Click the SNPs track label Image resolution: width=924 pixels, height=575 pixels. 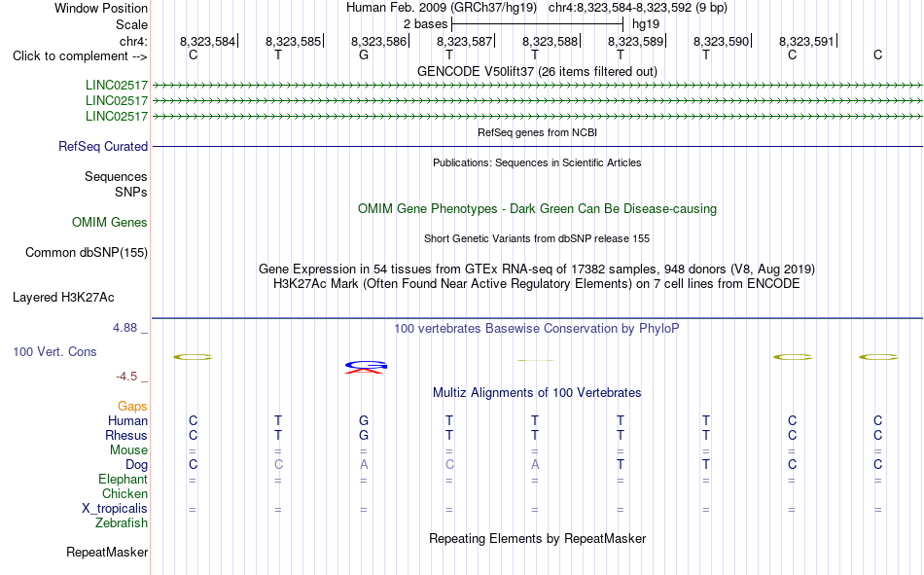[x=131, y=193]
